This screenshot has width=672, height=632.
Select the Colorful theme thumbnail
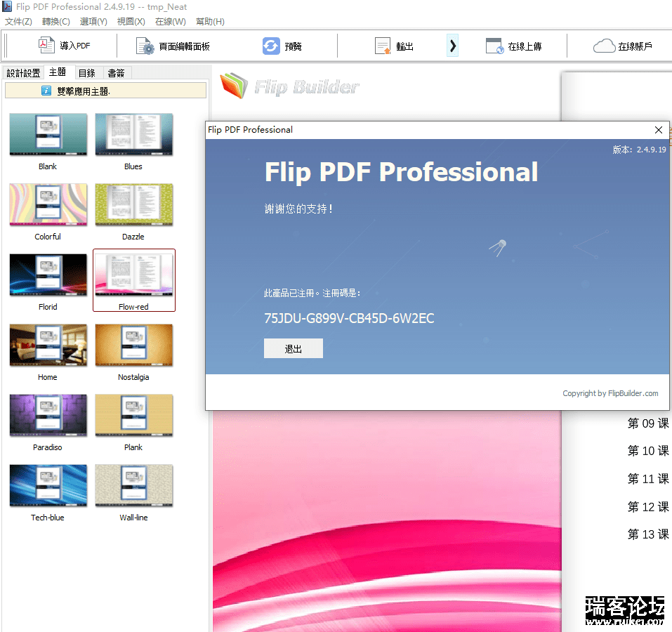[48, 204]
